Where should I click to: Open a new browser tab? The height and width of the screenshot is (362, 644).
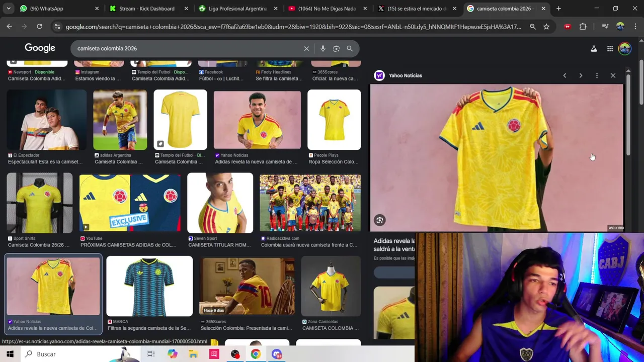558,9
